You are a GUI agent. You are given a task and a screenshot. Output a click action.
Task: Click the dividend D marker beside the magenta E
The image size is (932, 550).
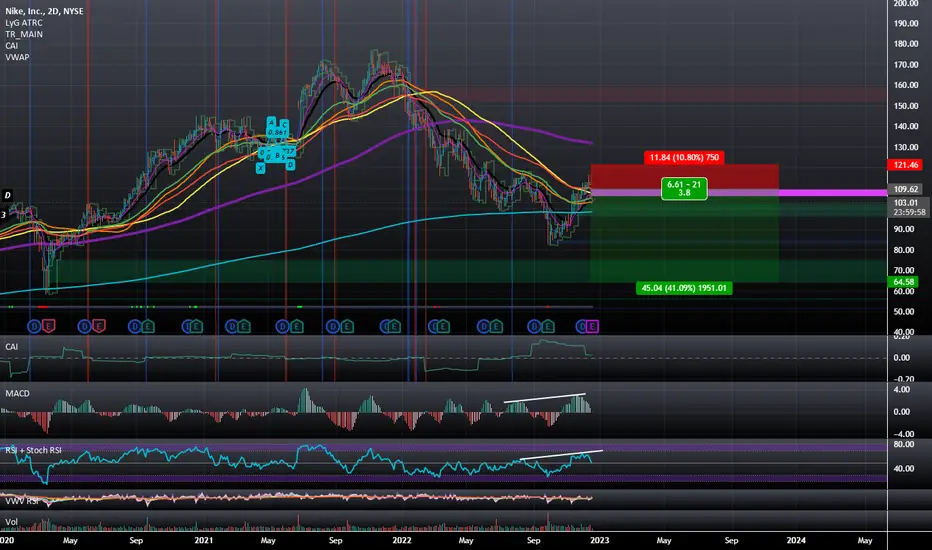coord(581,326)
